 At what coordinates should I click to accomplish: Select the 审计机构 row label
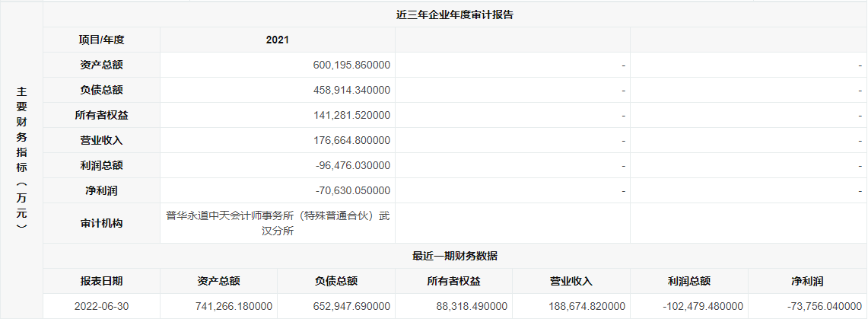click(101, 224)
